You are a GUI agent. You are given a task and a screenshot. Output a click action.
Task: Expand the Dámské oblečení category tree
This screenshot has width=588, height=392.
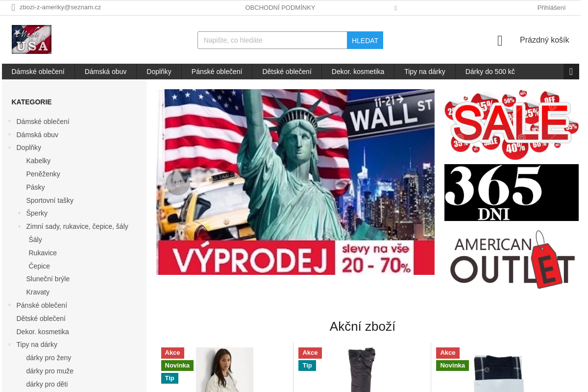click(9, 121)
